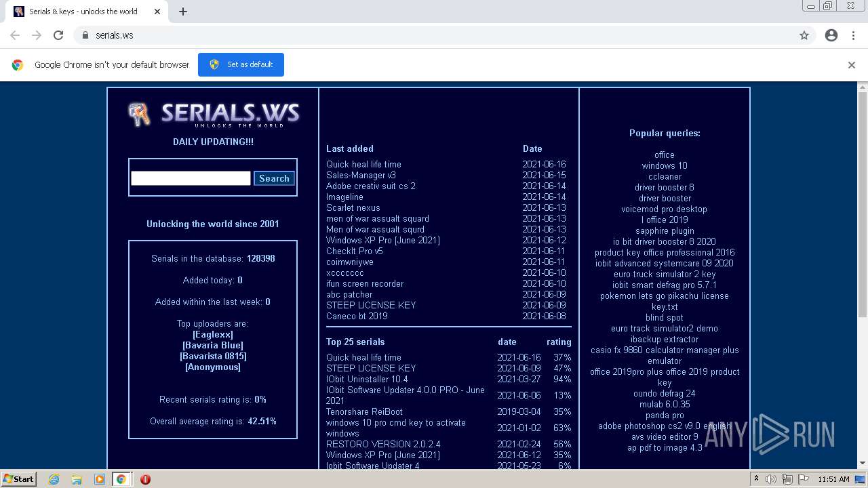868x488 pixels.
Task: Open a new tab with the plus button
Action: tap(183, 12)
